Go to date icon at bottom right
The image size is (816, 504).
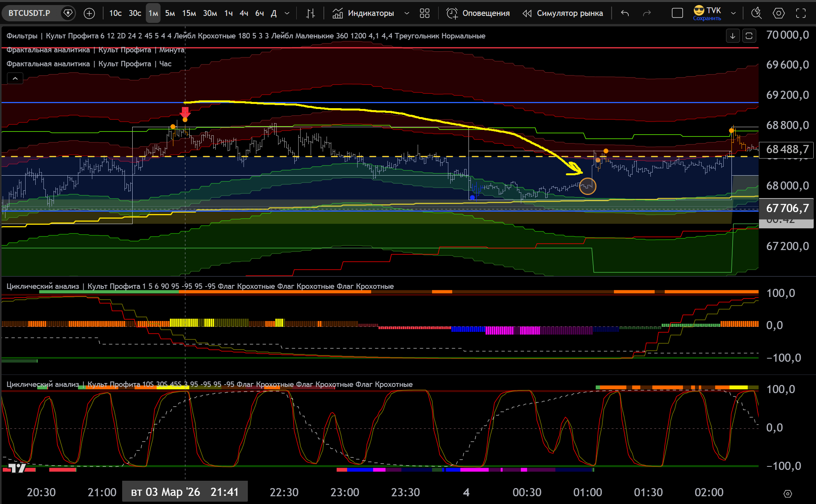tap(787, 494)
